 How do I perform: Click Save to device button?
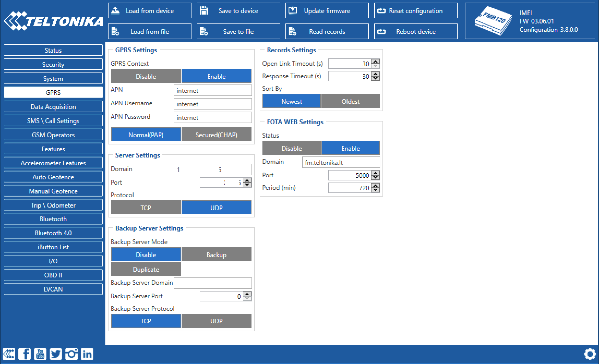pos(238,11)
